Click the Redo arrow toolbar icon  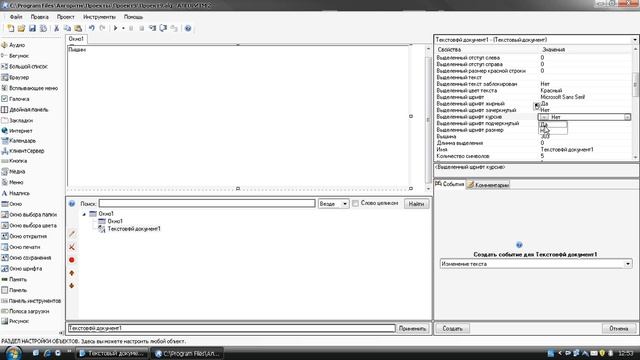point(102,28)
